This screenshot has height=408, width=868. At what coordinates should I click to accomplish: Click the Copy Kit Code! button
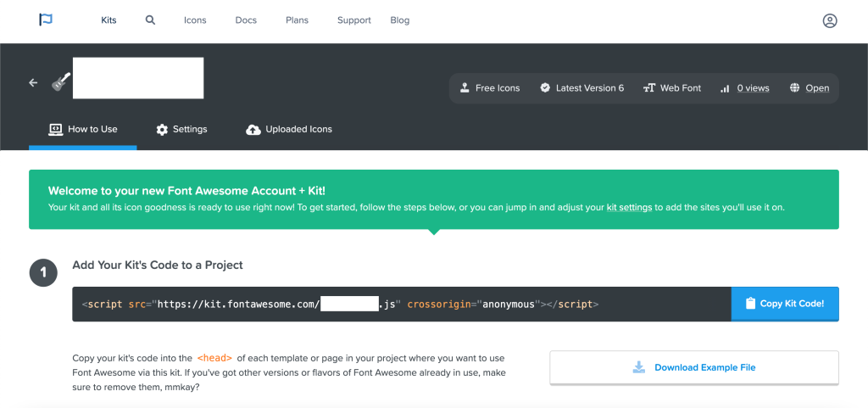[785, 304]
